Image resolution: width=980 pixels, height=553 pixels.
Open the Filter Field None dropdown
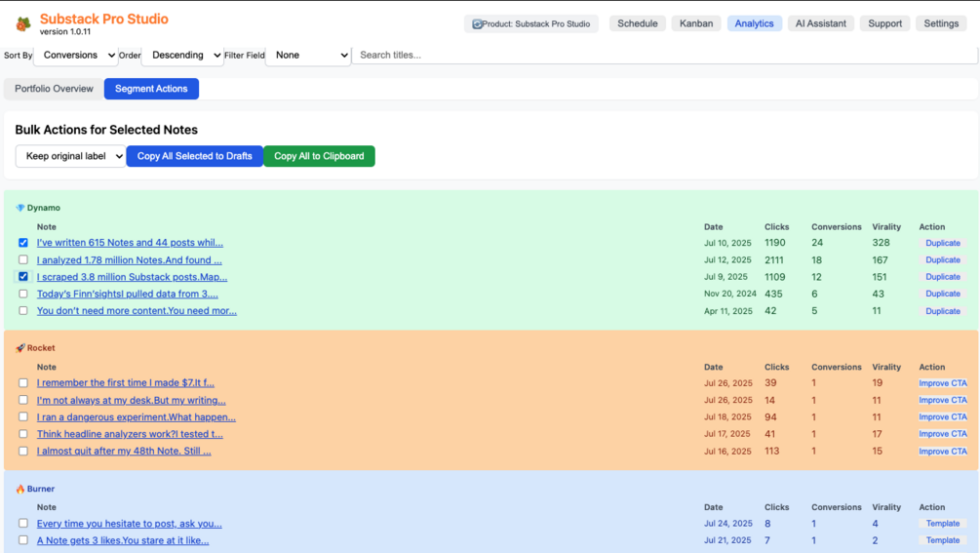(x=308, y=55)
